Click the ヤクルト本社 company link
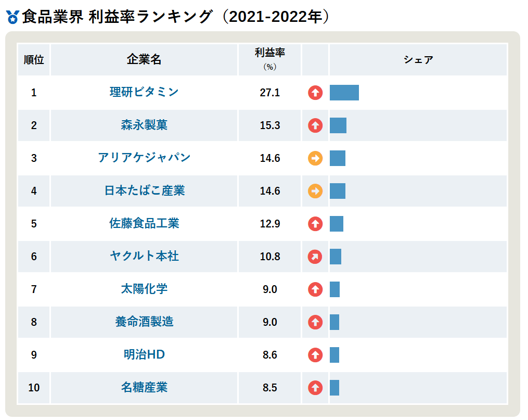Viewport: 528px width, 420px height. [144, 257]
